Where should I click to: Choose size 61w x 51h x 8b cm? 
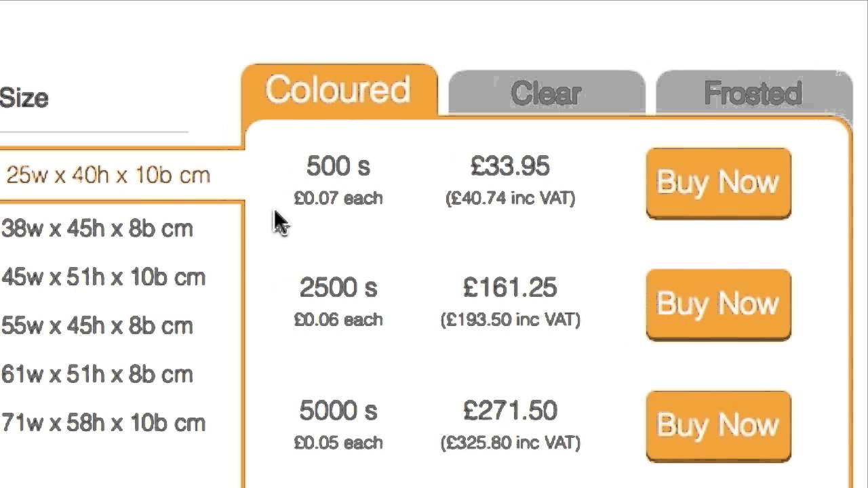98,375
